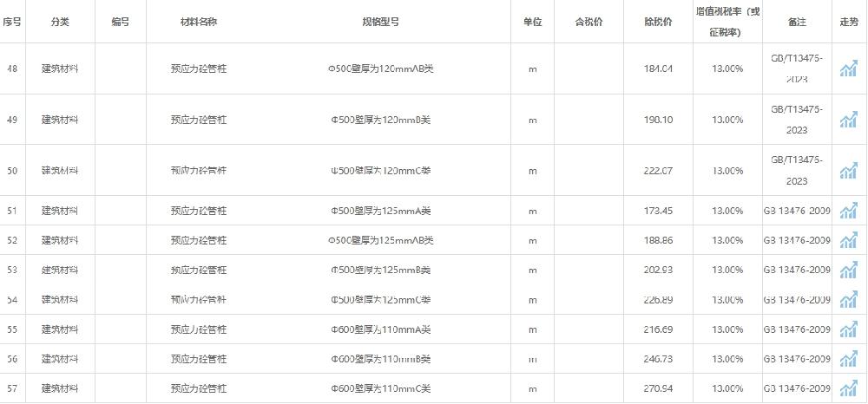Image resolution: width=868 pixels, height=404 pixels.
Task: Open trend chart for row 55
Action: (848, 330)
